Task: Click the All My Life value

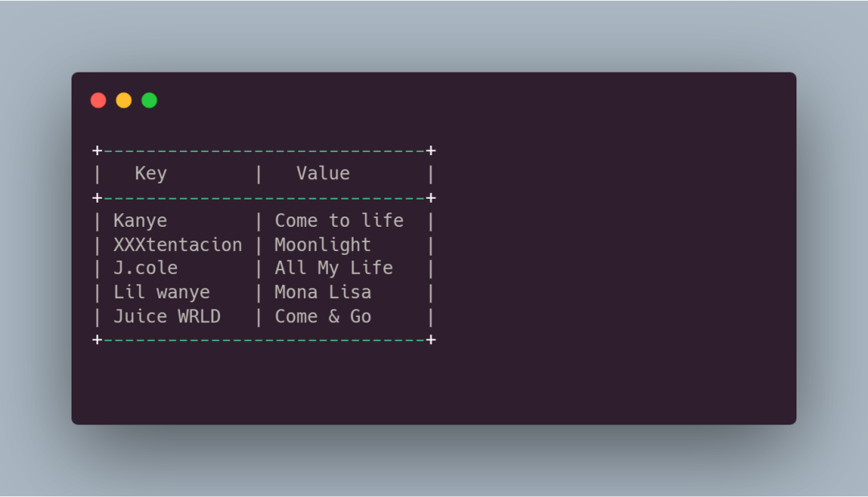Action: tap(334, 268)
